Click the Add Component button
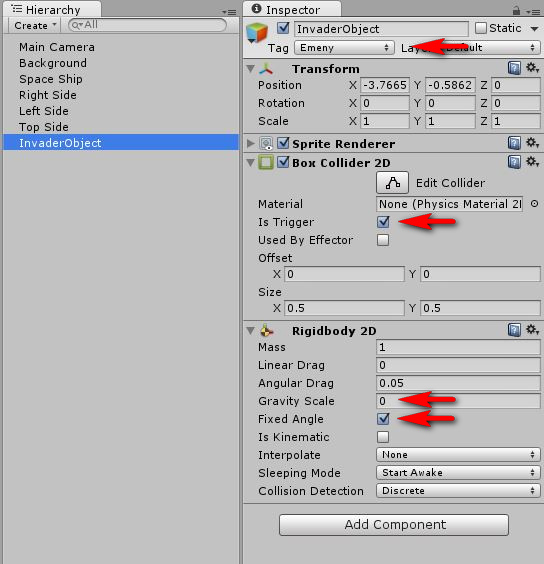The image size is (544, 564). 394,525
